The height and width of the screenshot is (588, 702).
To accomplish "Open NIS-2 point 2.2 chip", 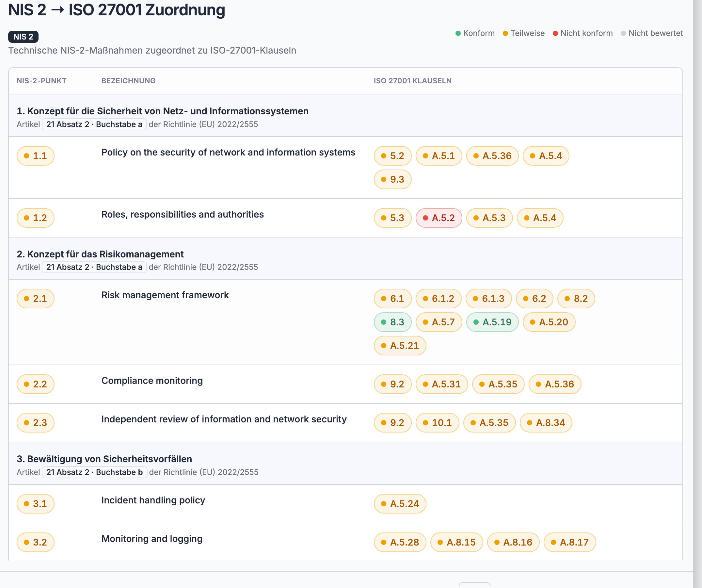I will click(x=36, y=384).
